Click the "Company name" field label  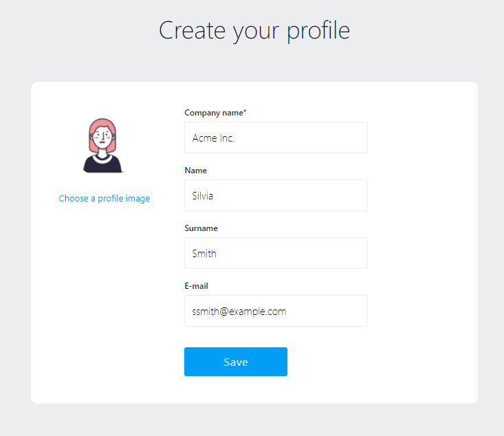coord(213,113)
